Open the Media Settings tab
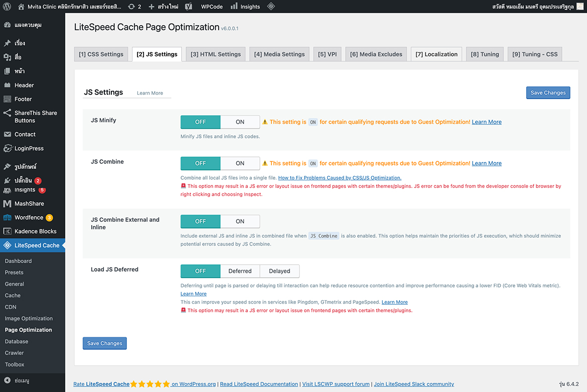This screenshot has height=392, width=587. (x=279, y=54)
